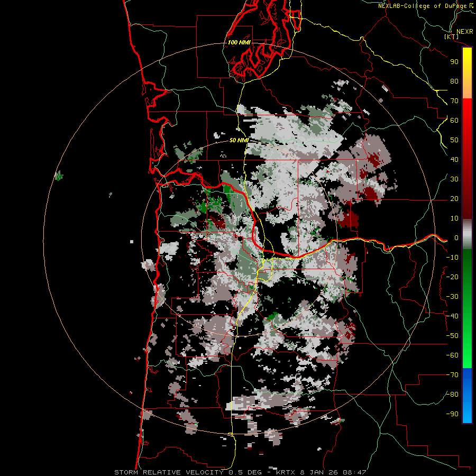
Task: Select the -90 value on velocity scale
Action: click(452, 414)
